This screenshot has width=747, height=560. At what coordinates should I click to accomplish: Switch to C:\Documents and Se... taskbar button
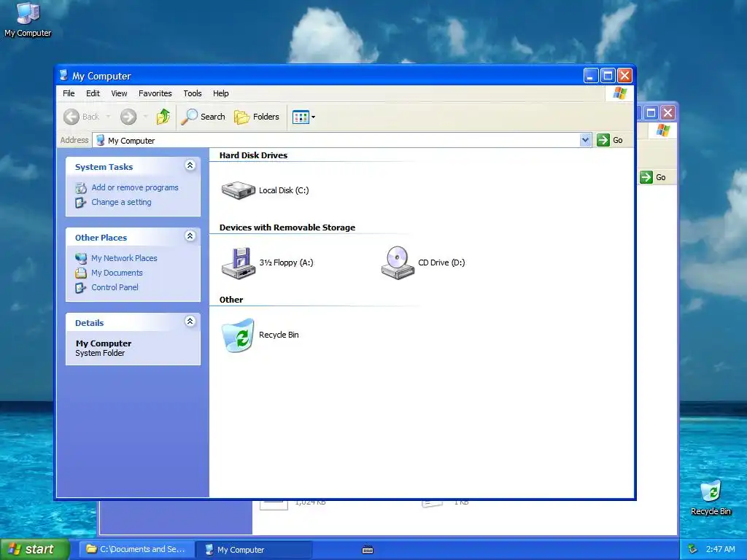coord(136,549)
